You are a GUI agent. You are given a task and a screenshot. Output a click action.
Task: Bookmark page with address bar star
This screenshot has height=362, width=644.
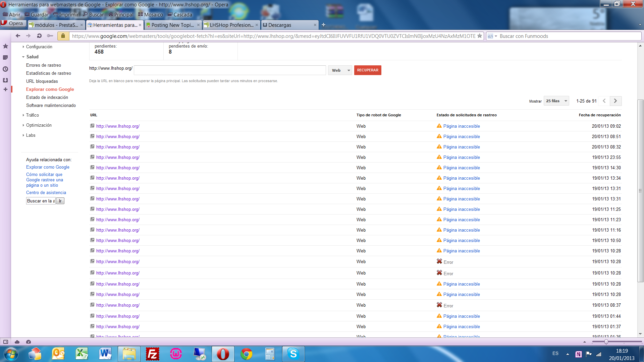[x=480, y=36]
